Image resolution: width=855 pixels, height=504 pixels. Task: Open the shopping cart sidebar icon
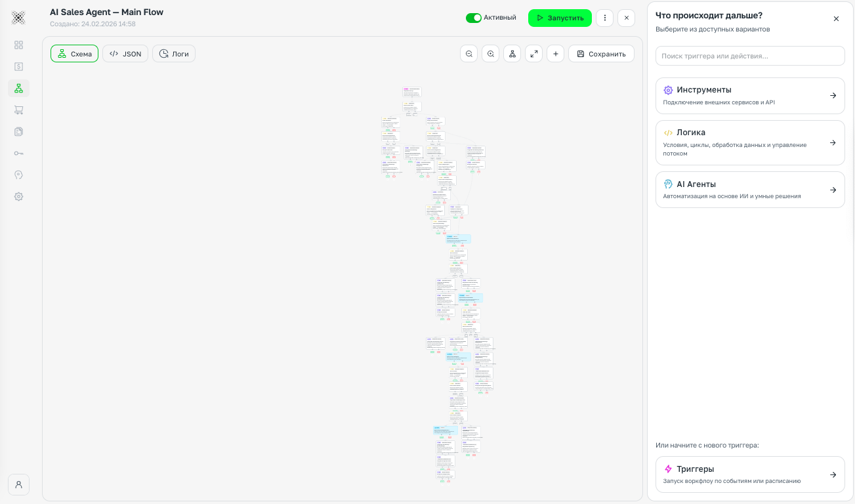(x=18, y=110)
